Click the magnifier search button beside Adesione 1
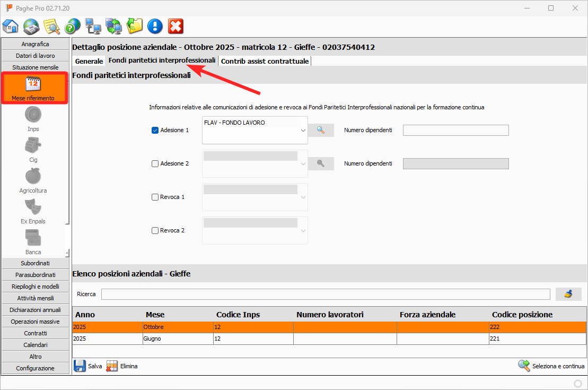Viewport: 588px width, 390px height. pyautogui.click(x=321, y=130)
